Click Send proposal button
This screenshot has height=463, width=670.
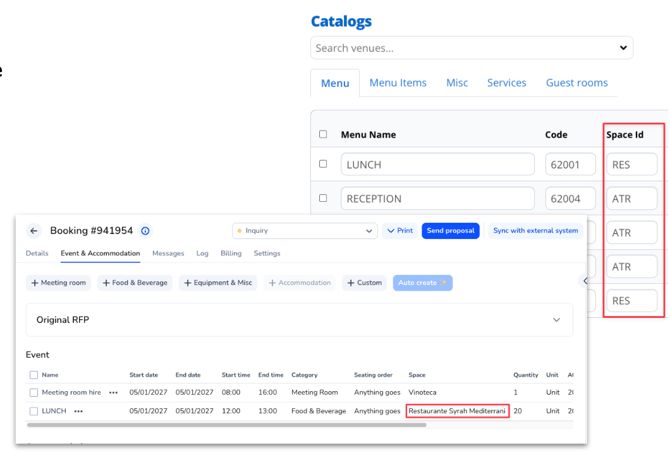[x=450, y=231]
